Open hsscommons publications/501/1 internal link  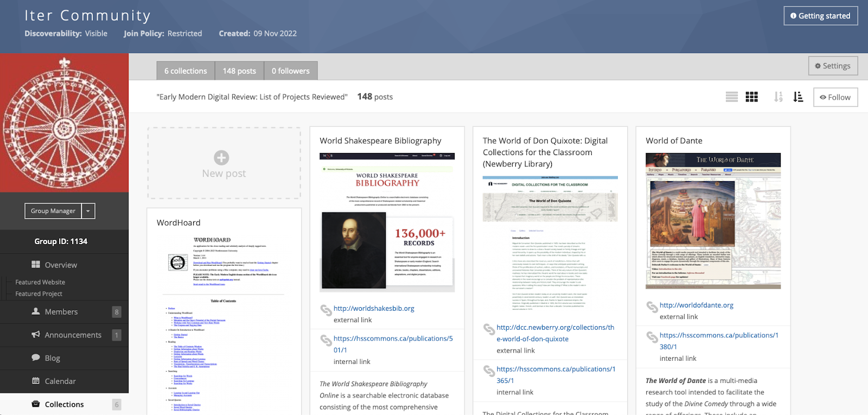(x=393, y=344)
